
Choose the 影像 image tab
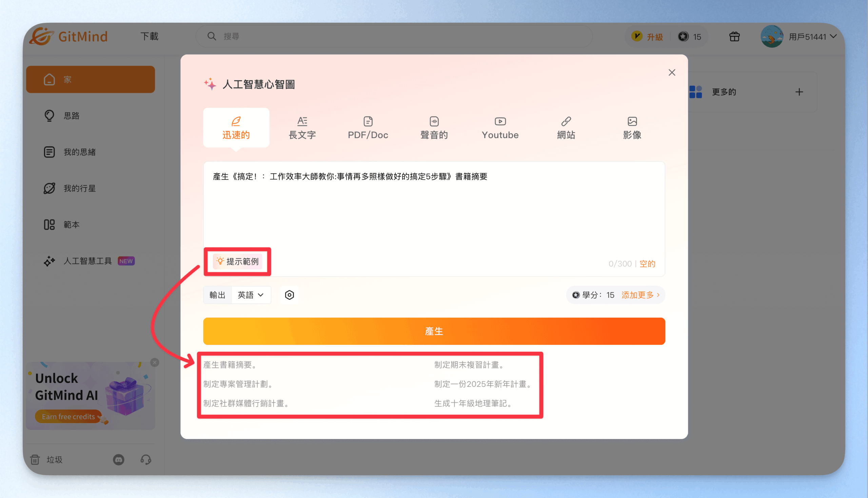tap(632, 128)
